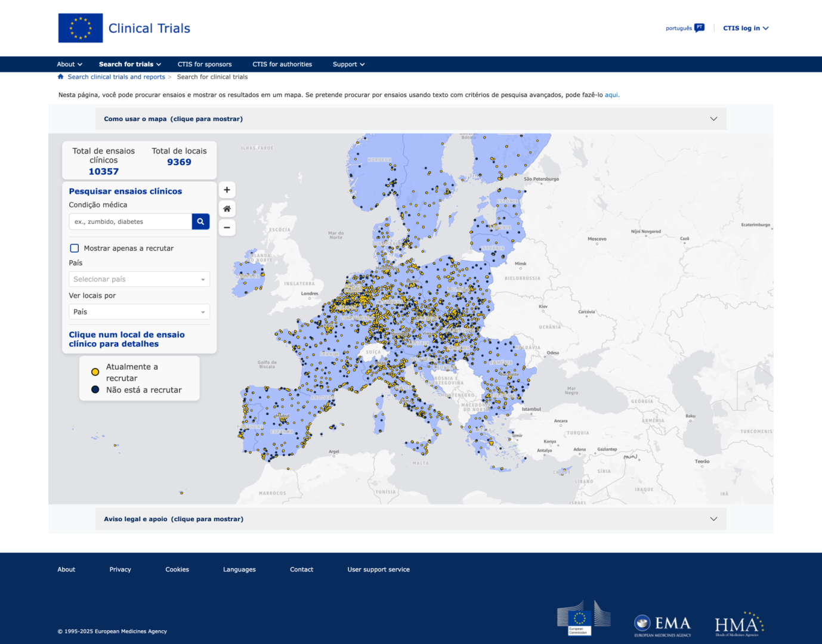Click the magnifier search button for Condição médica

(200, 222)
